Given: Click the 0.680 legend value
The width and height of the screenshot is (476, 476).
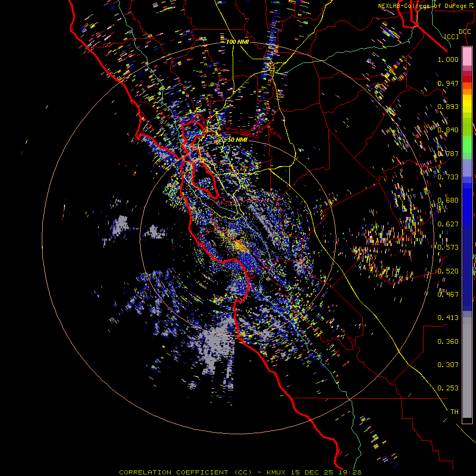Looking at the screenshot, I should coord(448,200).
